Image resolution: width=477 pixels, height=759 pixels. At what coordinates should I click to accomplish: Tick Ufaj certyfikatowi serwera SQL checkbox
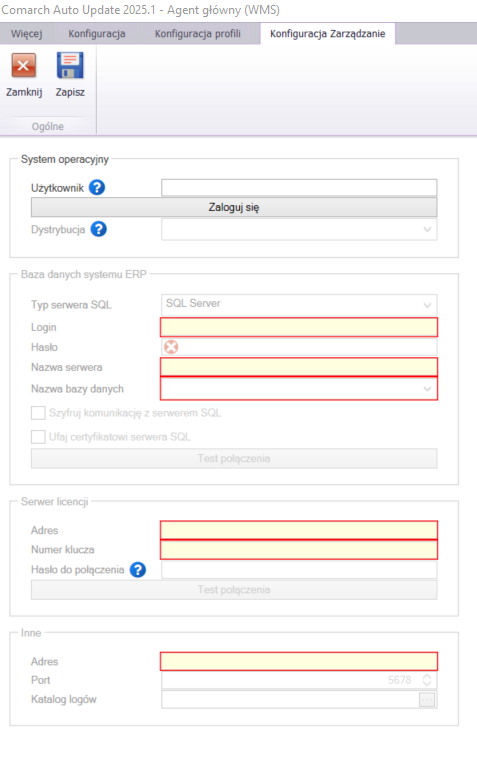click(38, 437)
